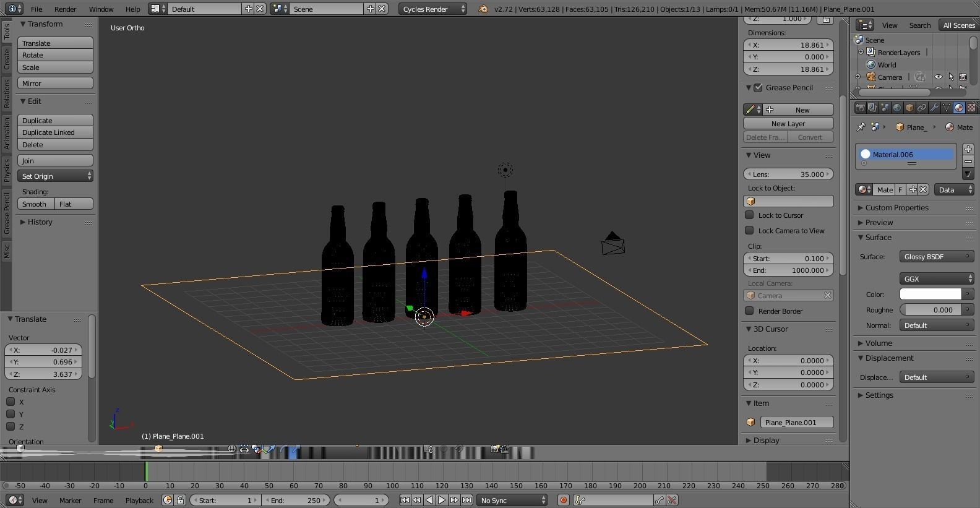Image resolution: width=980 pixels, height=508 pixels.
Task: Click the Translate button
Action: pos(55,43)
